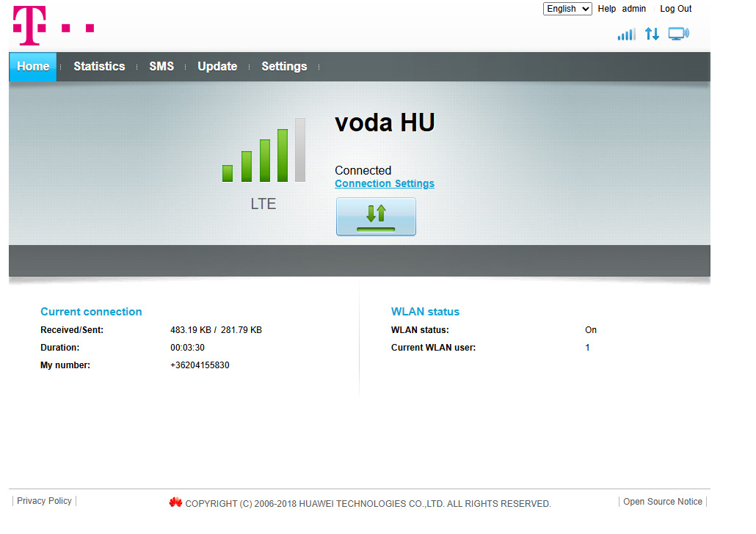Screen dimensions: 756x534
Task: Click the WLAN status section heading
Action: click(x=425, y=312)
